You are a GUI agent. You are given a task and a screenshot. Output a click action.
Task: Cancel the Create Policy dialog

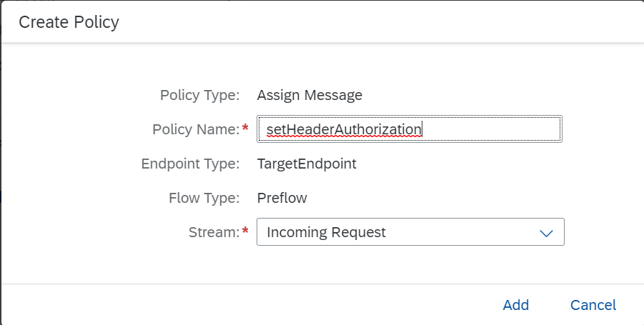click(x=593, y=305)
